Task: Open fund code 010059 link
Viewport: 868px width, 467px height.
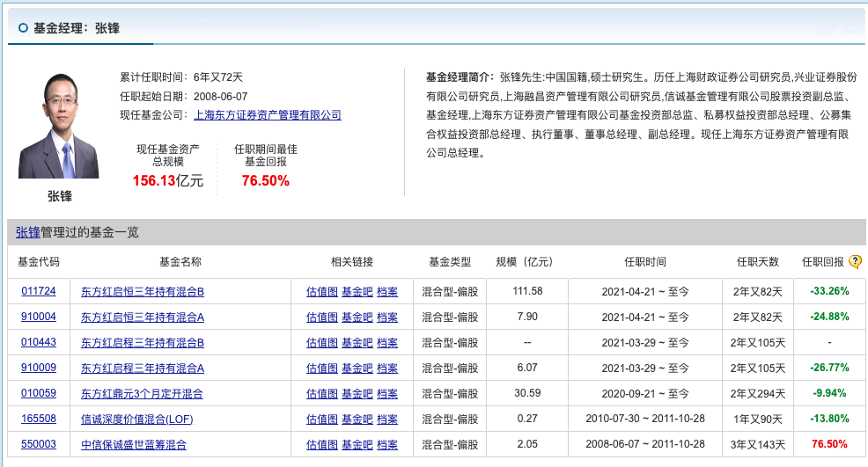Action: click(39, 393)
